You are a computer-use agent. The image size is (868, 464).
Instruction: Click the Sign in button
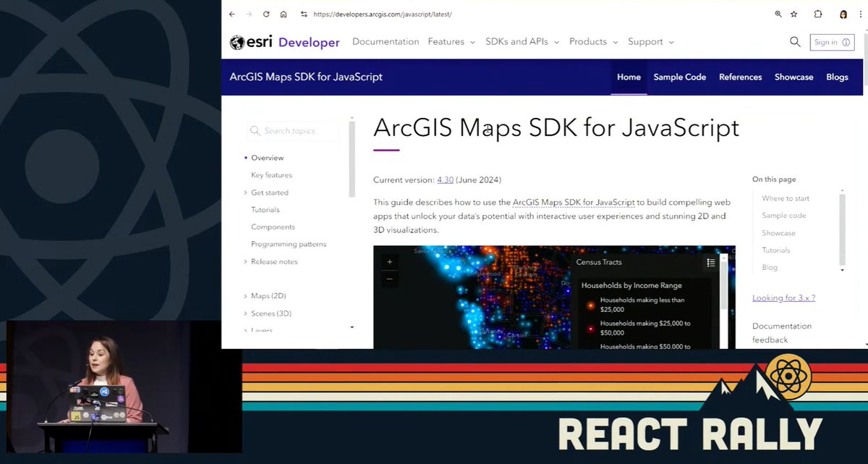(x=832, y=42)
